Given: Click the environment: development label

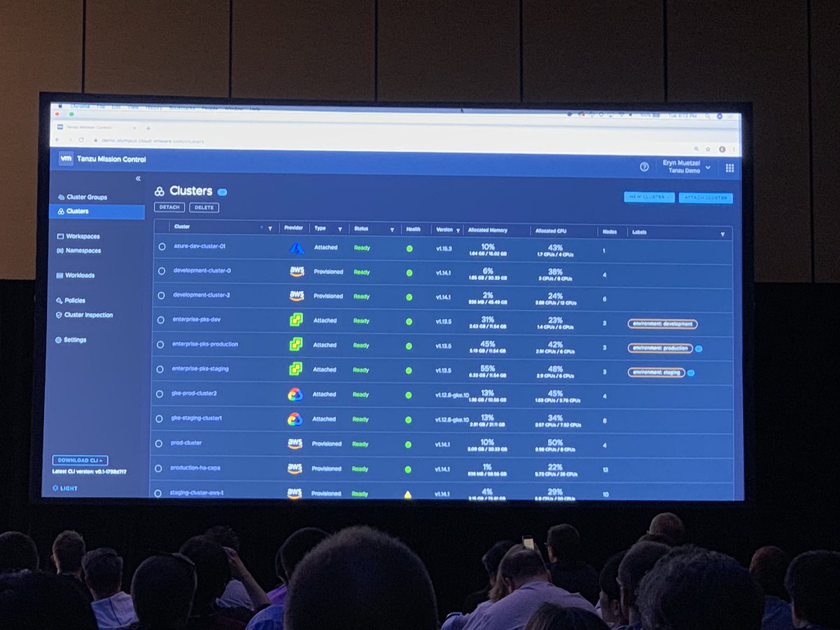Looking at the screenshot, I should 662,324.
